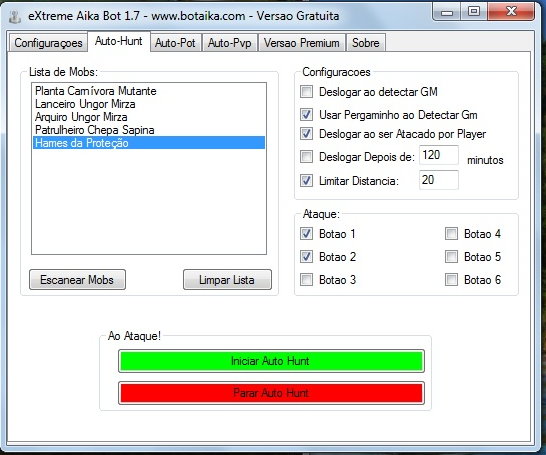The width and height of the screenshot is (546, 455).
Task: Uncheck Deslogar ao ser Atacado por Player
Action: 306,134
